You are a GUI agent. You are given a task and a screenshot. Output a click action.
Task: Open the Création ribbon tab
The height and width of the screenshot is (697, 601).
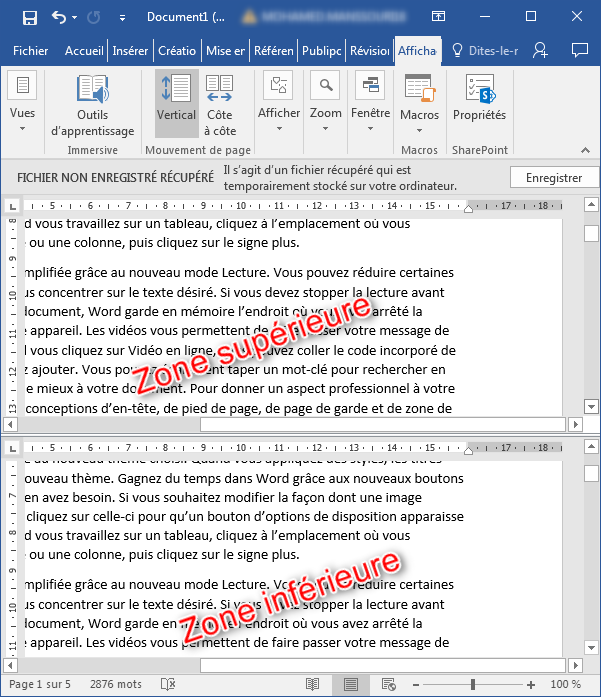(x=177, y=51)
